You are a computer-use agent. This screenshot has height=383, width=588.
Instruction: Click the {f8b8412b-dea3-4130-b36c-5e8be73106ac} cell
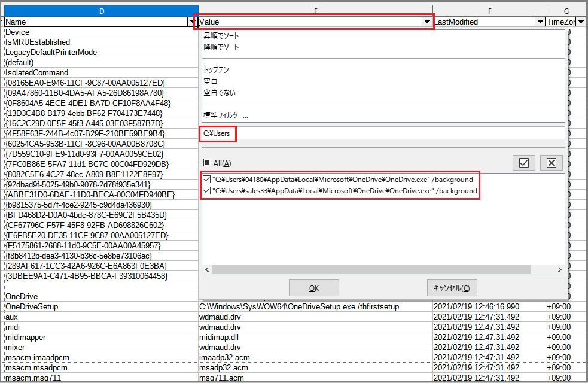[x=101, y=256]
